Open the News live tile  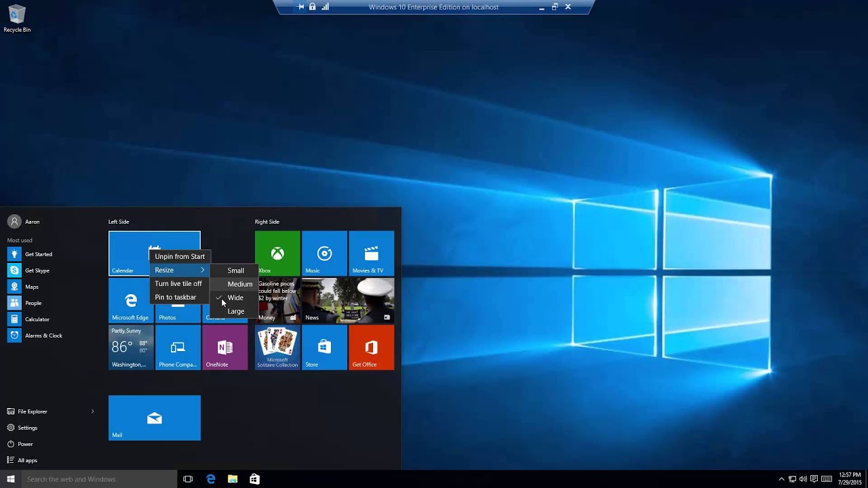[348, 300]
